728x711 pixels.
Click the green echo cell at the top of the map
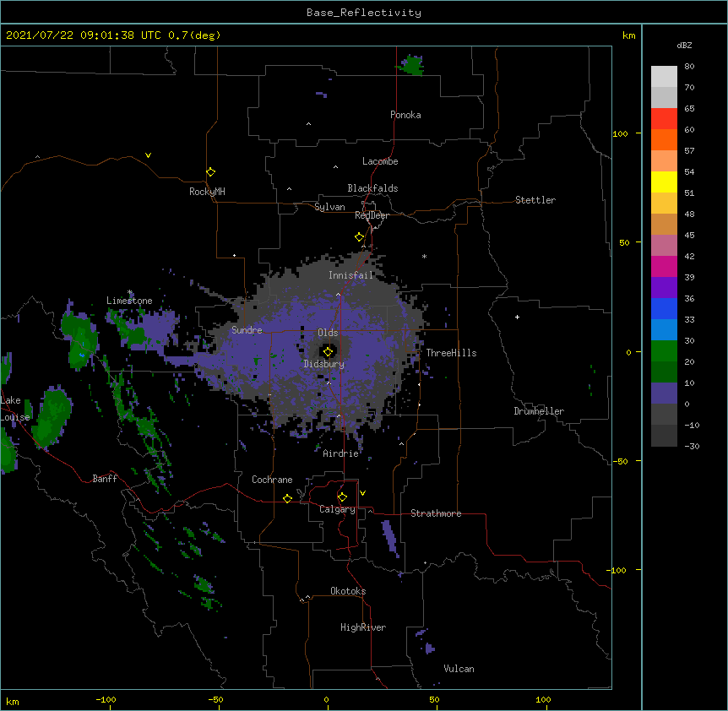[411, 65]
